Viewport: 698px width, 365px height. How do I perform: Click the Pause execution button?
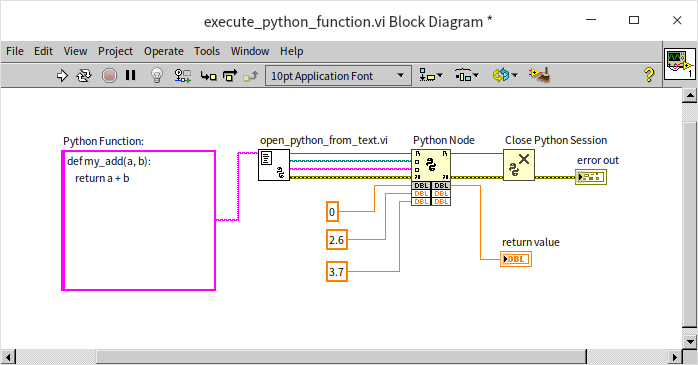(130, 75)
